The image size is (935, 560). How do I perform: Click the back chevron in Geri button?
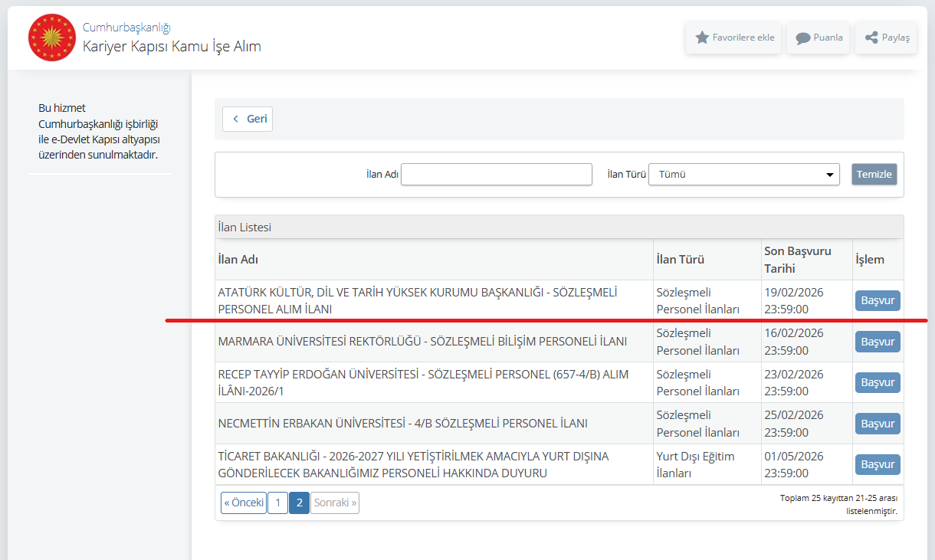pos(236,120)
